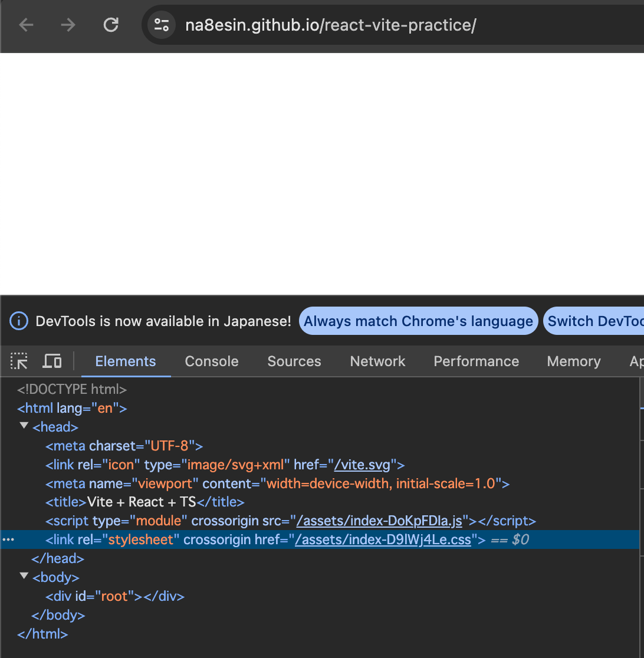The height and width of the screenshot is (658, 644).
Task: Switch to the Network tab
Action: coord(377,361)
